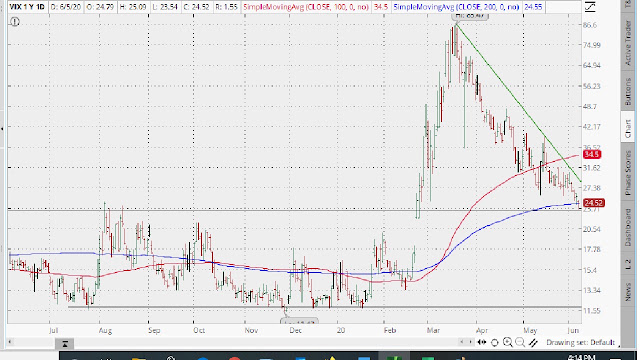Image resolution: width=640 pixels, height=360 pixels.
Task: Open the Drawing set: Default dropdown
Action: click(580, 342)
